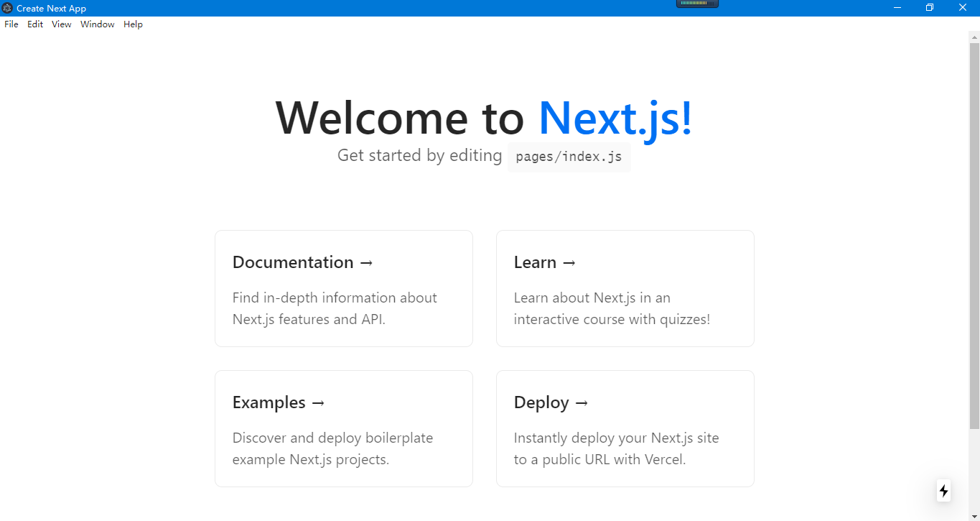Click the scrollbar down arrow
980x521 pixels.
point(974,515)
